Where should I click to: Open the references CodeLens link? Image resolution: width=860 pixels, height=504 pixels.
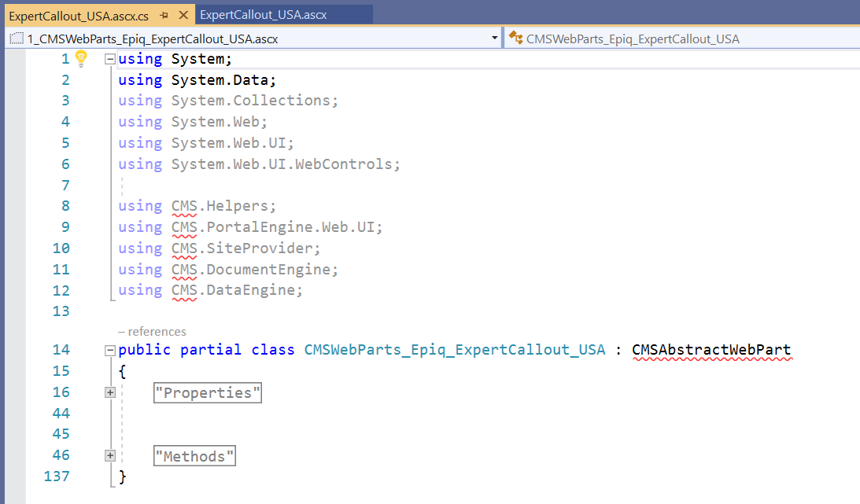click(x=153, y=332)
